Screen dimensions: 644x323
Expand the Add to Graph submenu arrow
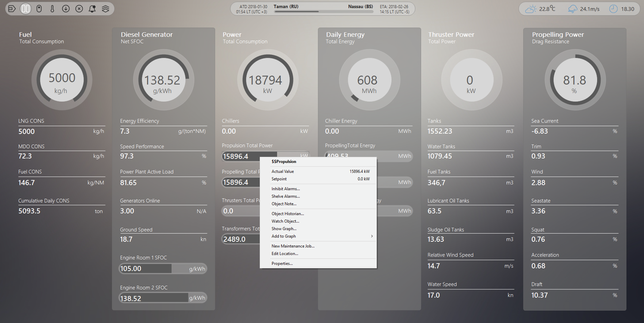tap(372, 236)
